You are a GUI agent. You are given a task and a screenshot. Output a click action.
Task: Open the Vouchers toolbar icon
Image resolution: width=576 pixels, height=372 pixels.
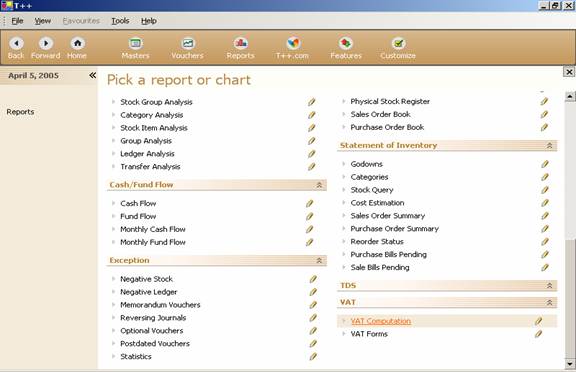(188, 43)
